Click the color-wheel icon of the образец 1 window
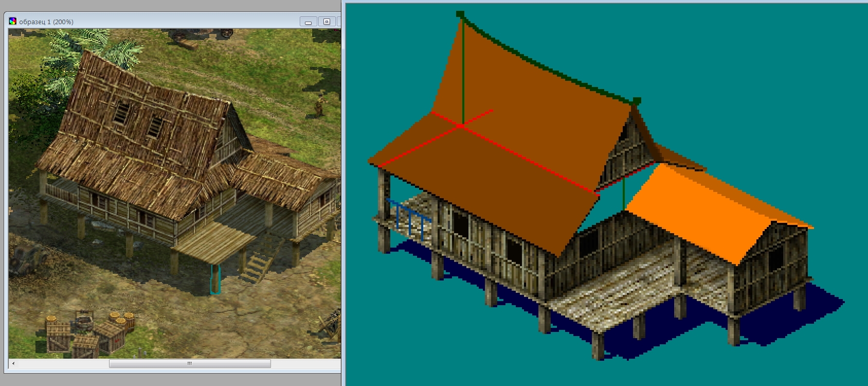Screen dimensions: 868x386 [13, 21]
